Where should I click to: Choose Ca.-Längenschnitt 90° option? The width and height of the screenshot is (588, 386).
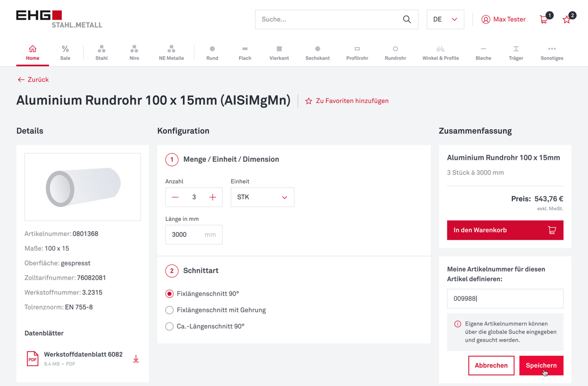coord(169,326)
